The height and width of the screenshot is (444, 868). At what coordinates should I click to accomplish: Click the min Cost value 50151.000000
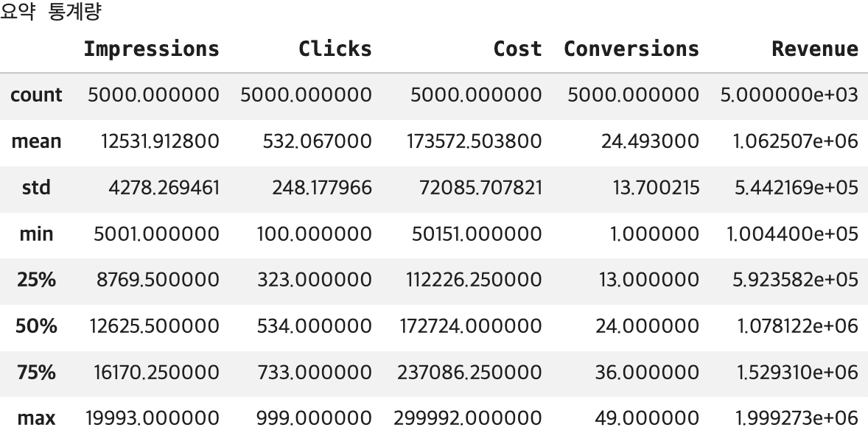477,234
